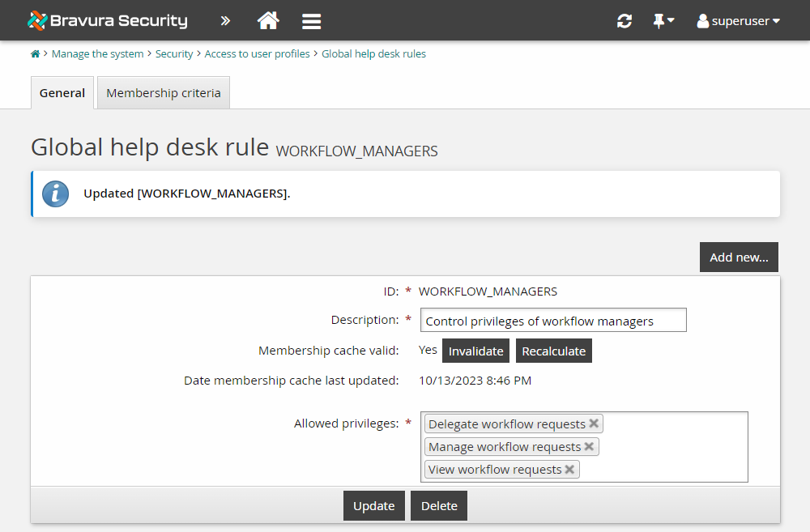This screenshot has width=810, height=532.
Task: Open the hamburger navigation menu
Action: (x=311, y=20)
